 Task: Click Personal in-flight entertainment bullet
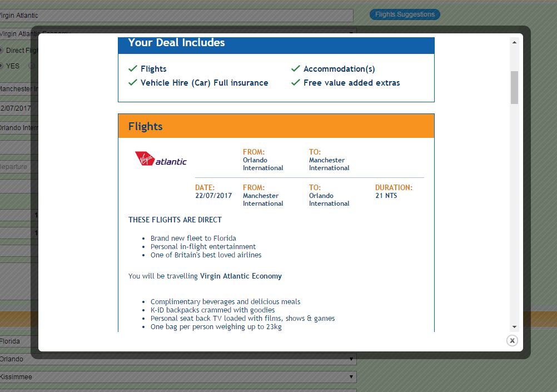click(203, 247)
